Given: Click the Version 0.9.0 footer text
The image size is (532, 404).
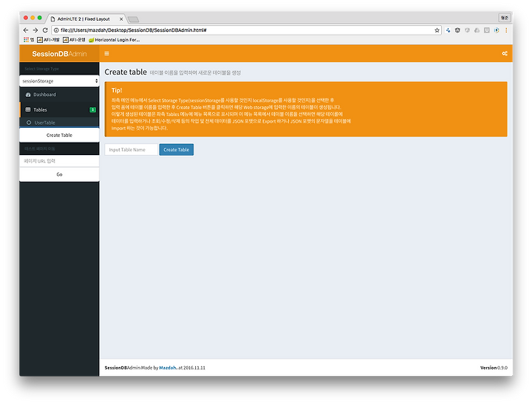Looking at the screenshot, I should [494, 368].
